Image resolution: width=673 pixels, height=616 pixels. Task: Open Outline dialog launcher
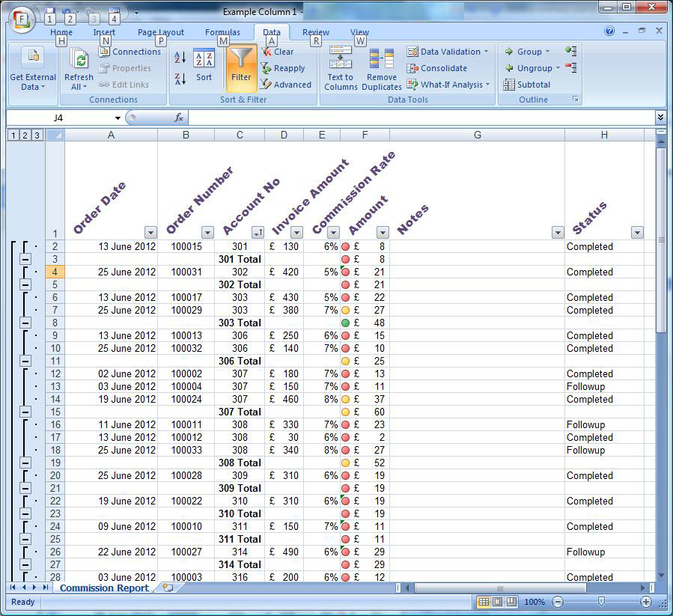tap(575, 99)
